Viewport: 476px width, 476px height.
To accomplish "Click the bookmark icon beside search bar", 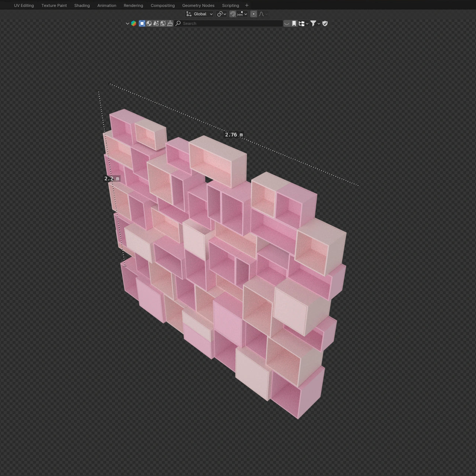I will click(294, 23).
